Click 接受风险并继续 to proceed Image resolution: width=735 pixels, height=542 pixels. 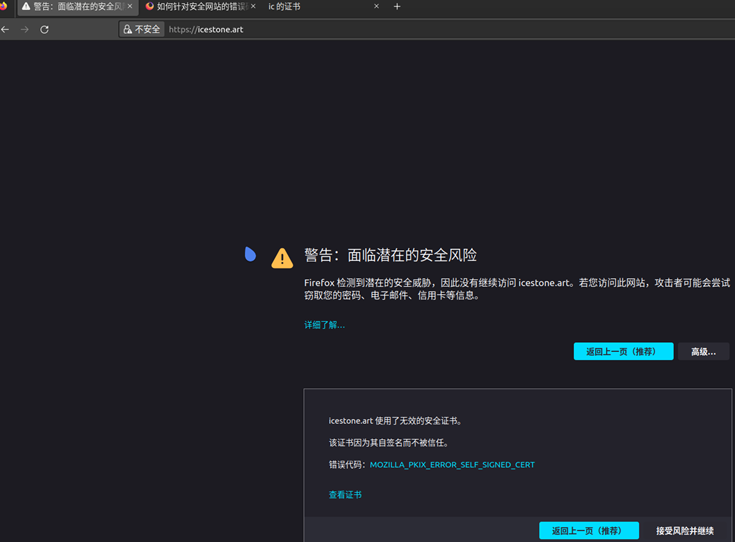(x=685, y=531)
